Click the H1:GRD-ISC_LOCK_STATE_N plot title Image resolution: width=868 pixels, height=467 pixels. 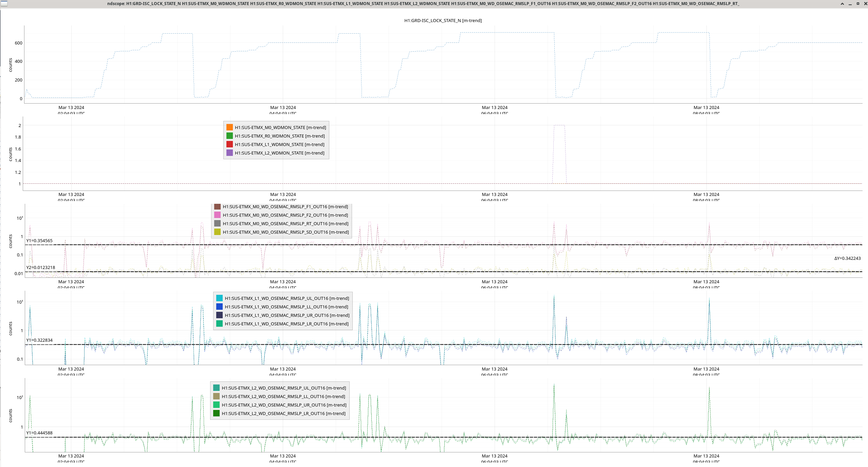[x=443, y=20]
